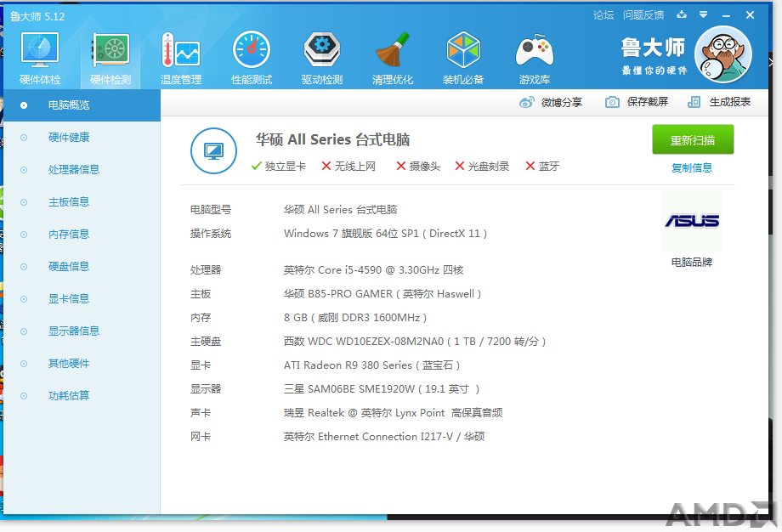The height and width of the screenshot is (532, 782).
Task: Click 保存截屏 save screenshot text
Action: (648, 102)
